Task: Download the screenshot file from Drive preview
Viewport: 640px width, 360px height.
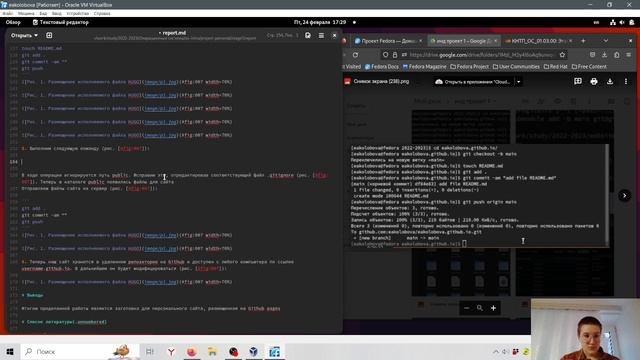Action: point(610,82)
